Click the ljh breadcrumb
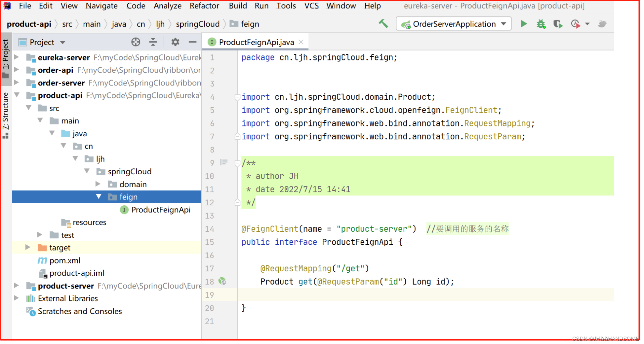 tap(161, 24)
